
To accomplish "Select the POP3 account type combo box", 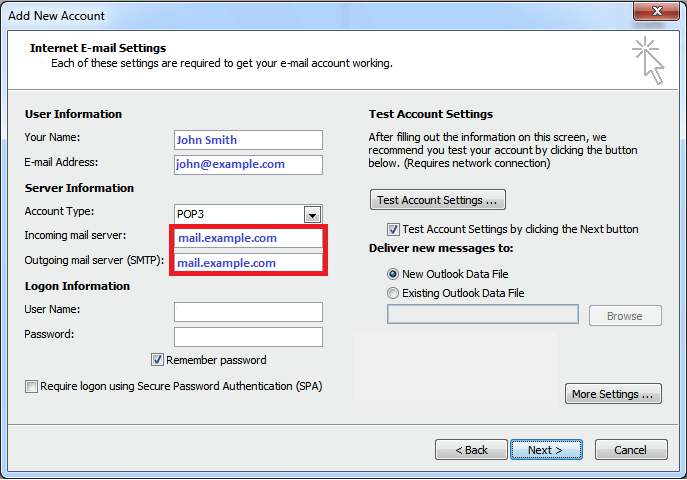I will pyautogui.click(x=248, y=214).
